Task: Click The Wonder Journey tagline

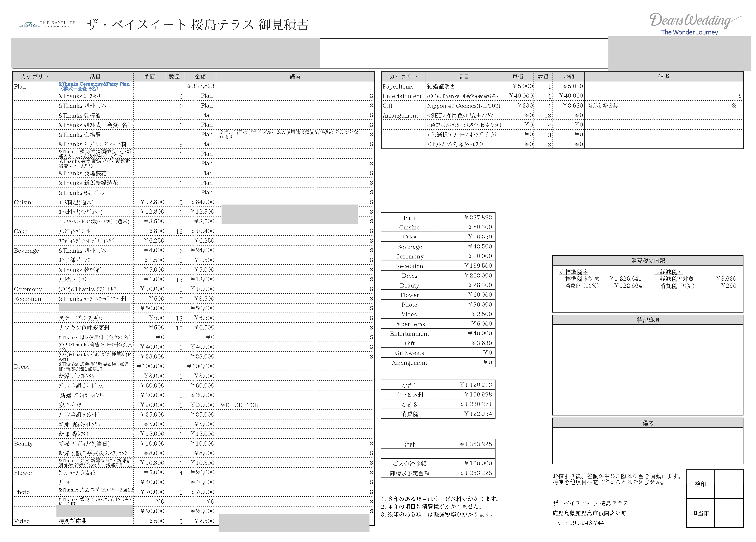Action: click(689, 32)
